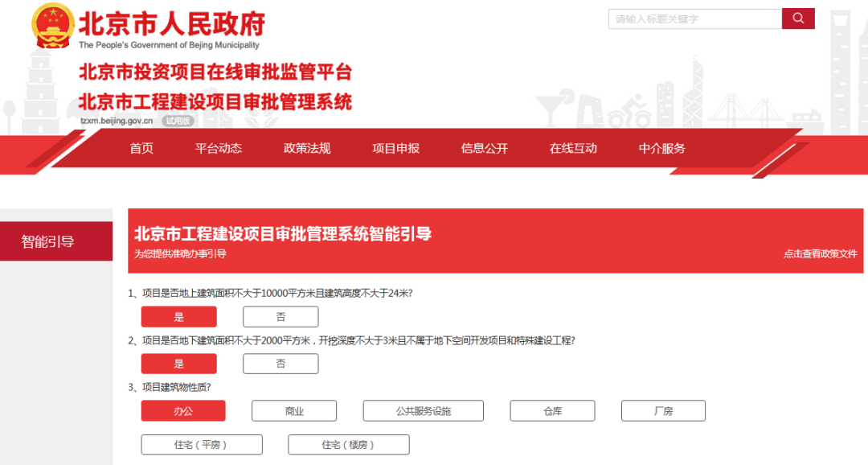
Task: Type in the title keyword search field
Action: pos(694,19)
